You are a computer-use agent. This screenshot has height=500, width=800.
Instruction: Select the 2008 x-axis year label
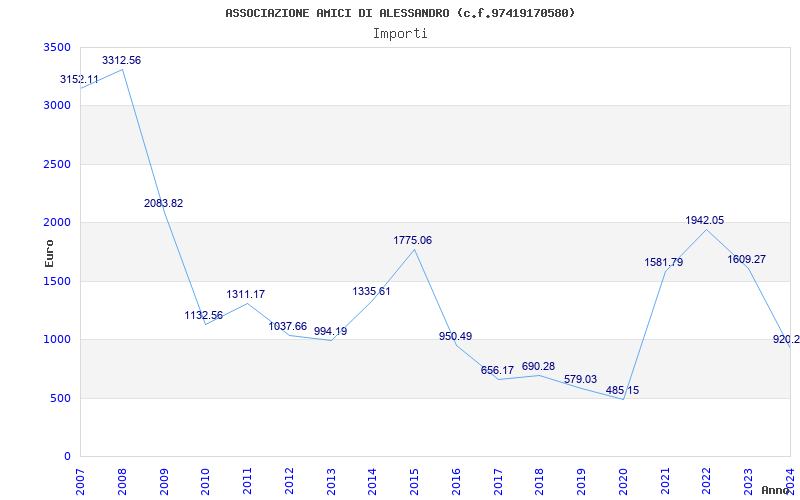pos(122,482)
